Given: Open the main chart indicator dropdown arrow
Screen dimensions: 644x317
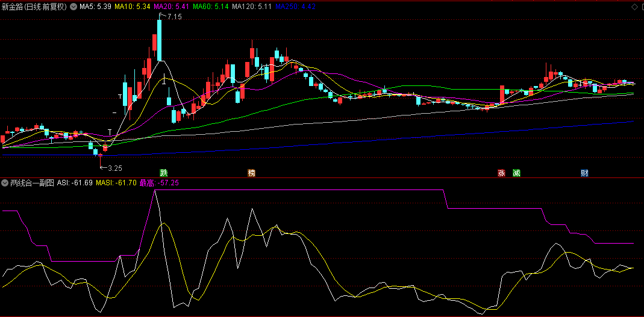Looking at the screenshot, I should click(73, 7).
